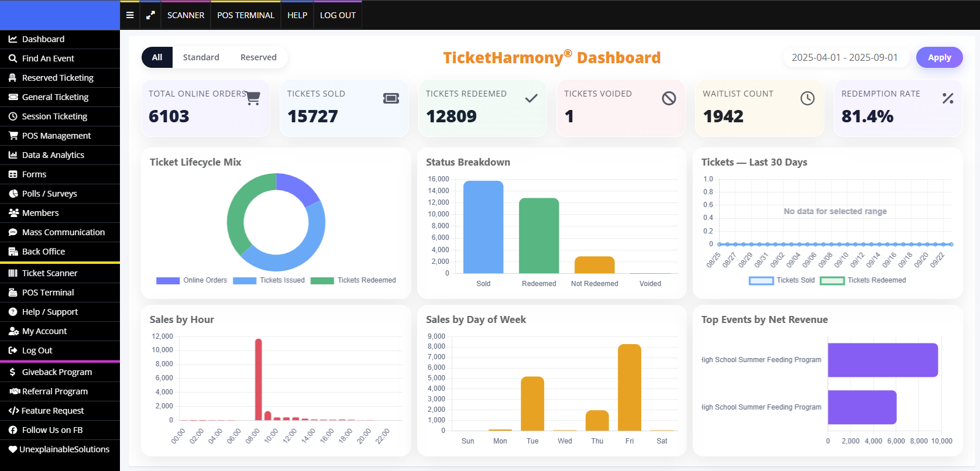
Task: Click the shopping cart icon on Total Online Orders
Action: (x=253, y=98)
